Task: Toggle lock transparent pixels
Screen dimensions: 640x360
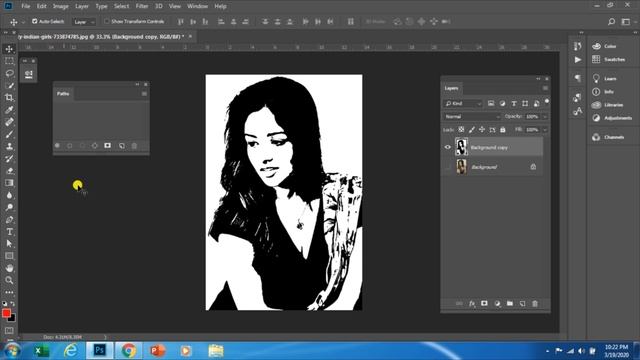Action: (461, 130)
